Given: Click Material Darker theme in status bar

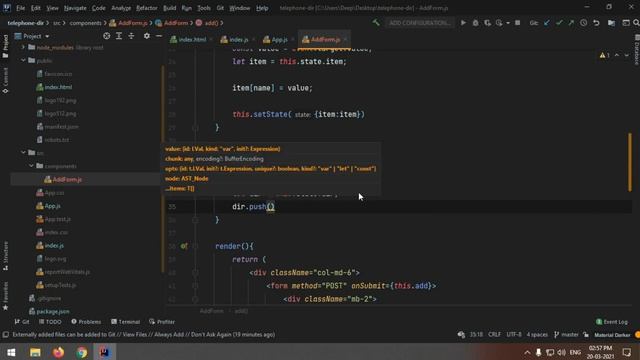Looking at the screenshot, I should (x=612, y=335).
